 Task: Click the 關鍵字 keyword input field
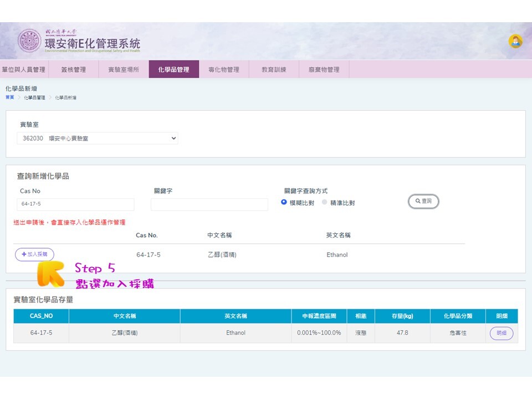(209, 204)
